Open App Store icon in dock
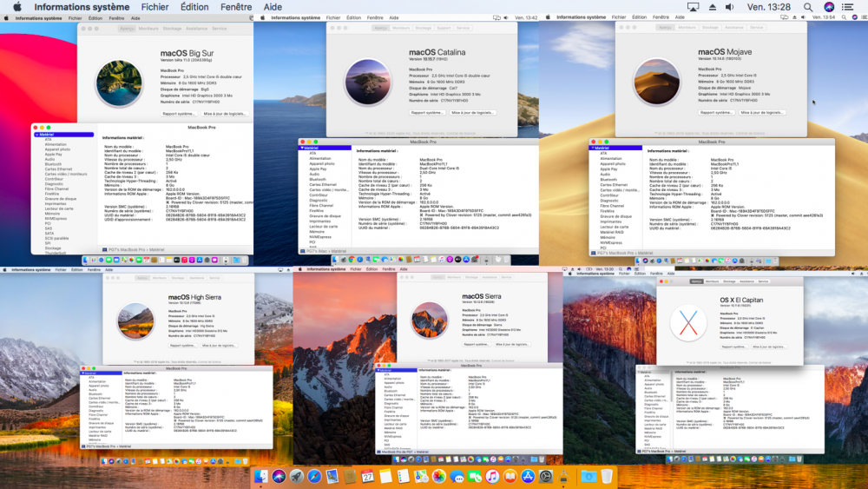 pyautogui.click(x=528, y=476)
